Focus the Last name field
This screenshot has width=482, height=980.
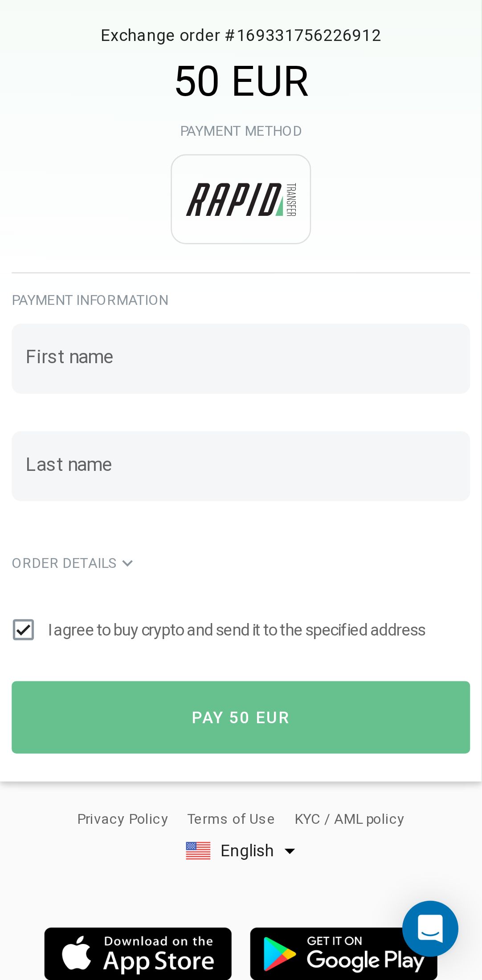pyautogui.click(x=241, y=466)
